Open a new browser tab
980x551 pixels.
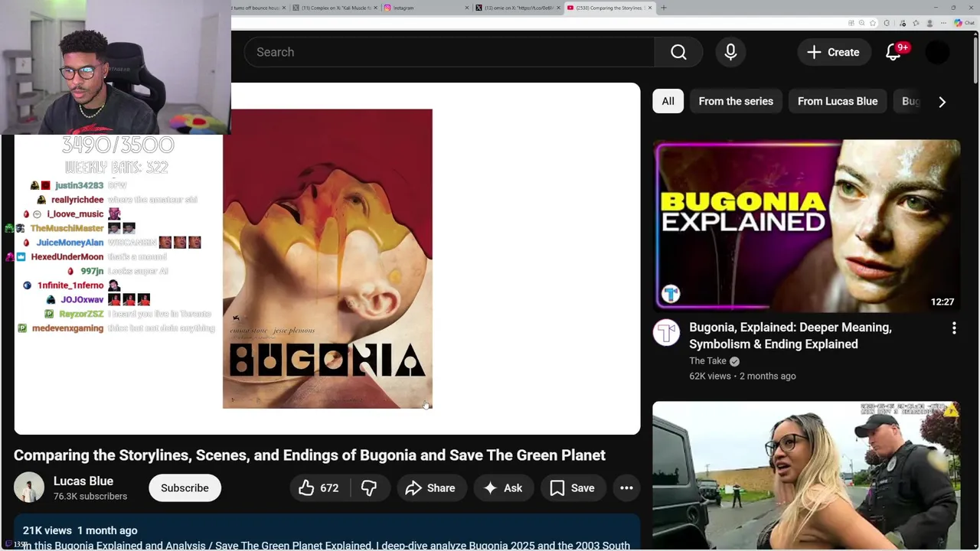pos(664,8)
